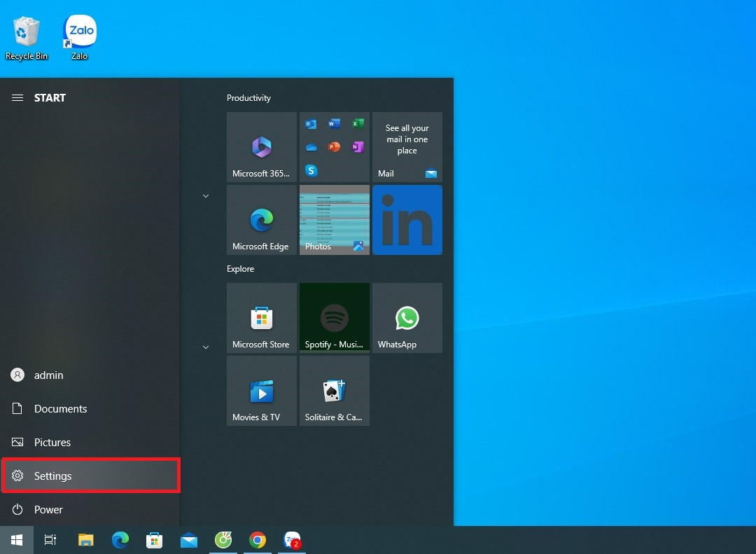Open the Microsoft 365 tile
Screen dimensions: 756x554
(x=262, y=147)
